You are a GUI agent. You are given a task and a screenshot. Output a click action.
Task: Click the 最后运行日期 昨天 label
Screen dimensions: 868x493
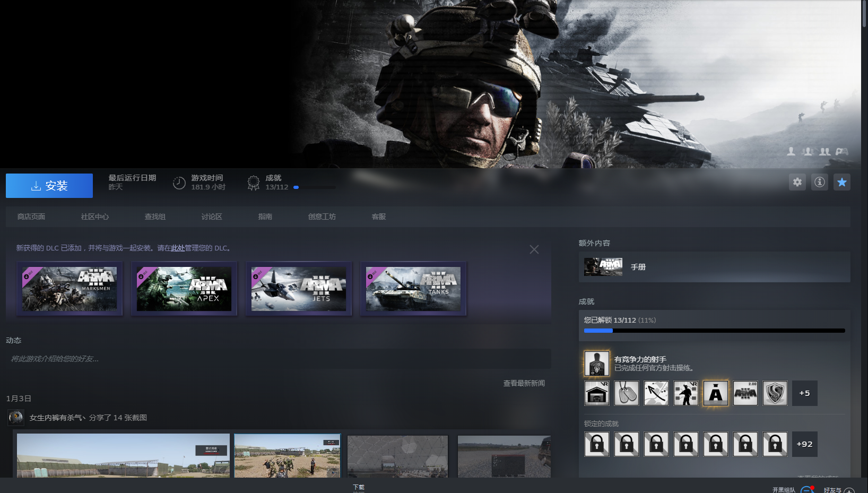click(132, 182)
